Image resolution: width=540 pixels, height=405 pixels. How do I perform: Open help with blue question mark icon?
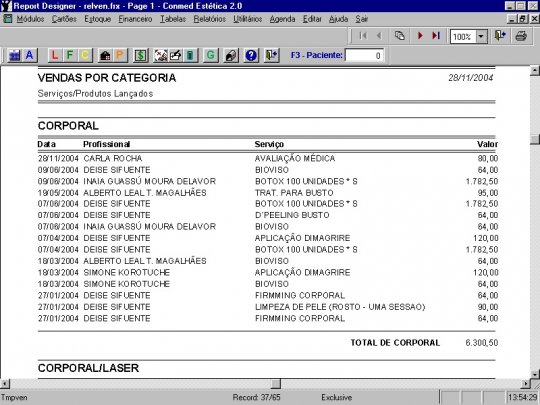pos(251,55)
